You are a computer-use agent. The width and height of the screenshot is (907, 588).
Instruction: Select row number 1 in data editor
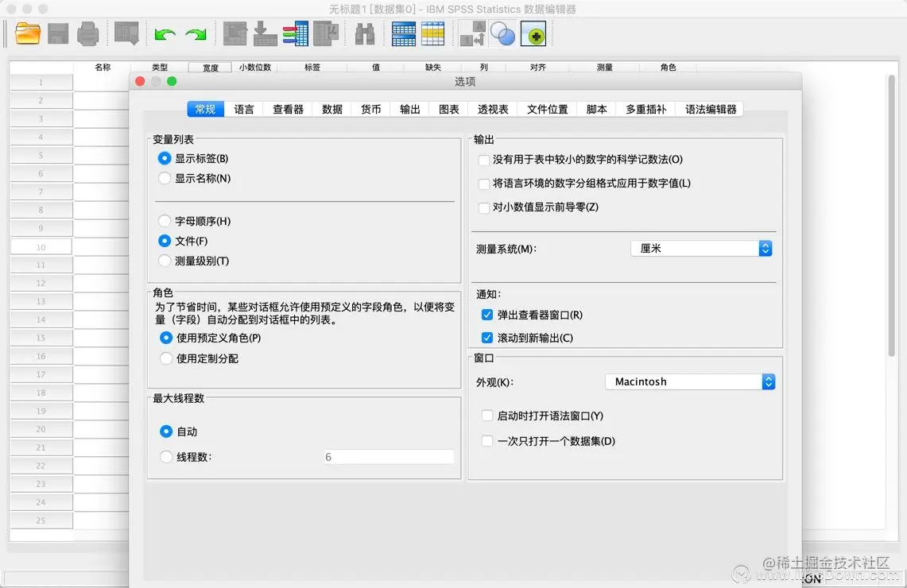41,82
